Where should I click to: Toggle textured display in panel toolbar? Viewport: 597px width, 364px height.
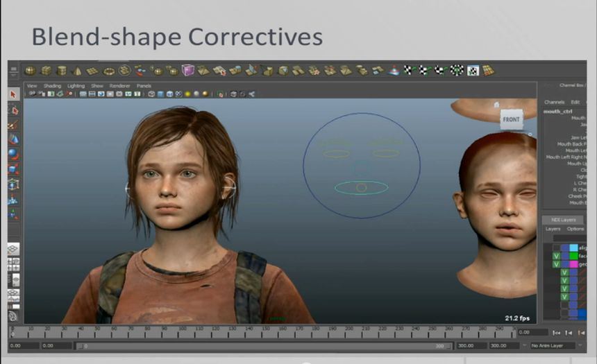pyautogui.click(x=178, y=94)
